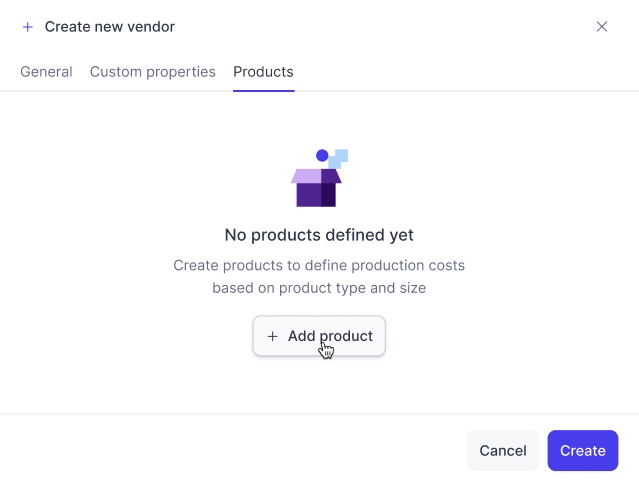639x482 pixels.
Task: Switch to the General tab
Action: (x=46, y=72)
